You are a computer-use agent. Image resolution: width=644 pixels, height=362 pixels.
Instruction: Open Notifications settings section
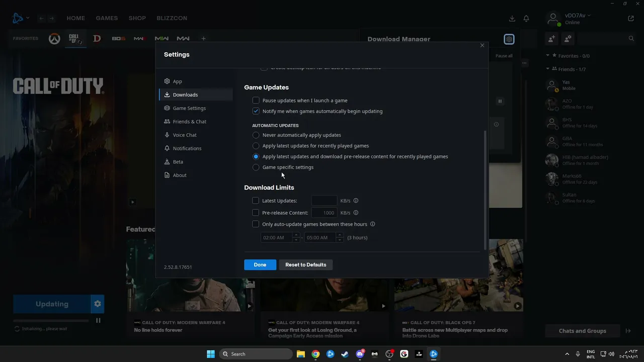pos(196,148)
